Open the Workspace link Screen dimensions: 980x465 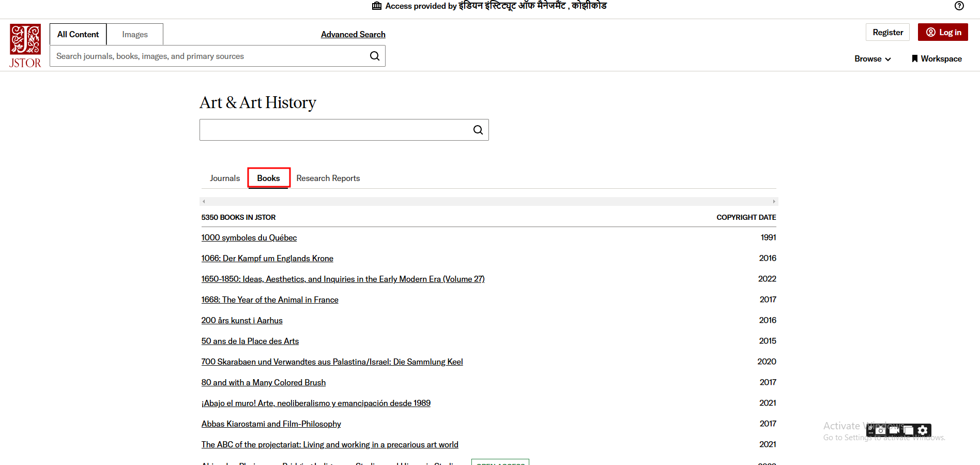pyautogui.click(x=937, y=59)
